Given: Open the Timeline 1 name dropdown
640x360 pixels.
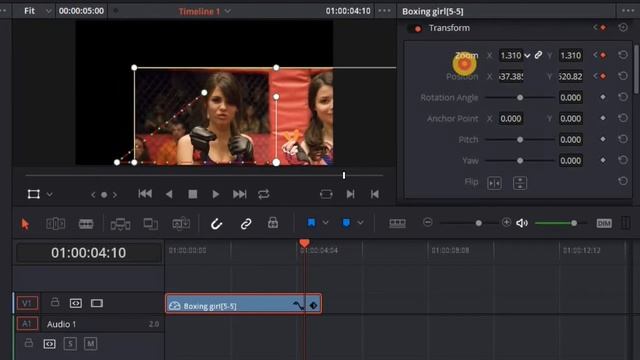Looking at the screenshot, I should point(228,11).
